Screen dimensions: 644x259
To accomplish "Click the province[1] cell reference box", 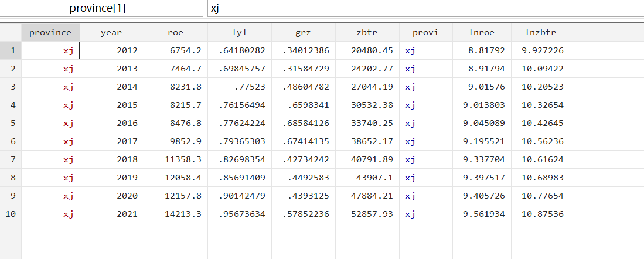I will tap(101, 8).
